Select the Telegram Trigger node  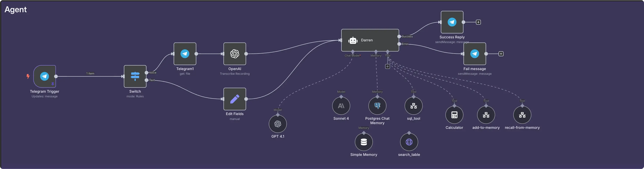[44, 76]
